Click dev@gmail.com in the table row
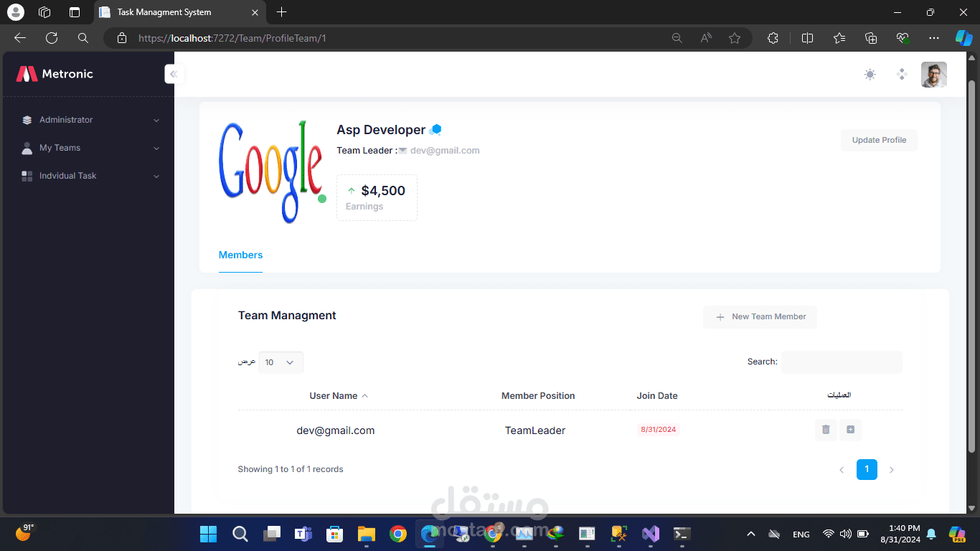 [x=336, y=430]
